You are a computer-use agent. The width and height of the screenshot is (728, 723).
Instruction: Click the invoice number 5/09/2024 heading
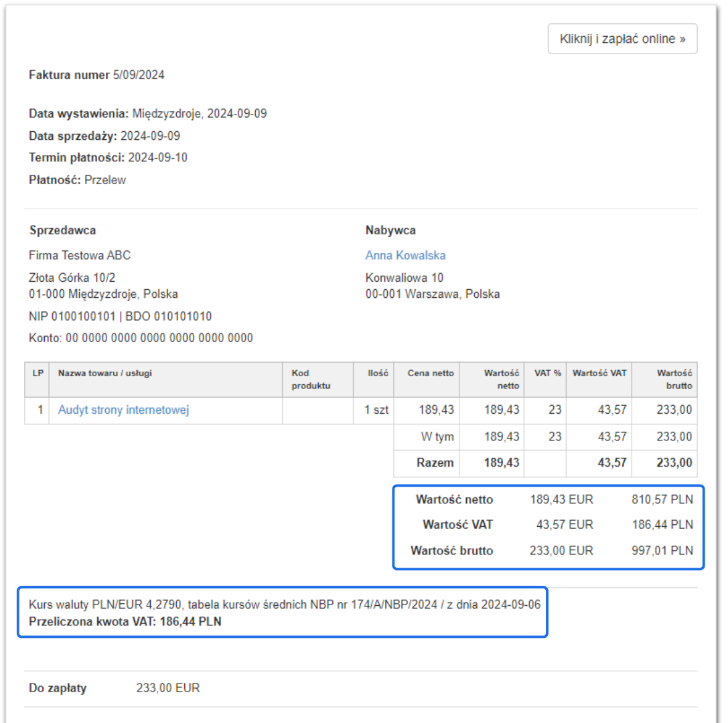click(96, 75)
